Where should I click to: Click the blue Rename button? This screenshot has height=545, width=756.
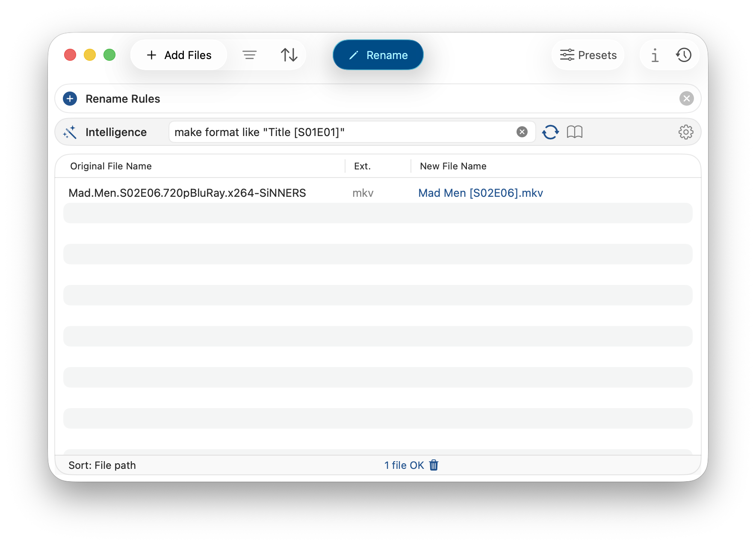378,55
